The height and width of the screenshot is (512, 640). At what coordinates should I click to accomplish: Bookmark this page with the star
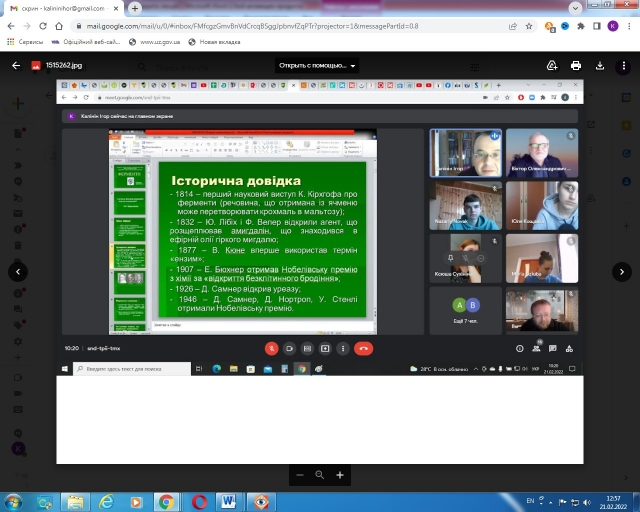[x=529, y=26]
